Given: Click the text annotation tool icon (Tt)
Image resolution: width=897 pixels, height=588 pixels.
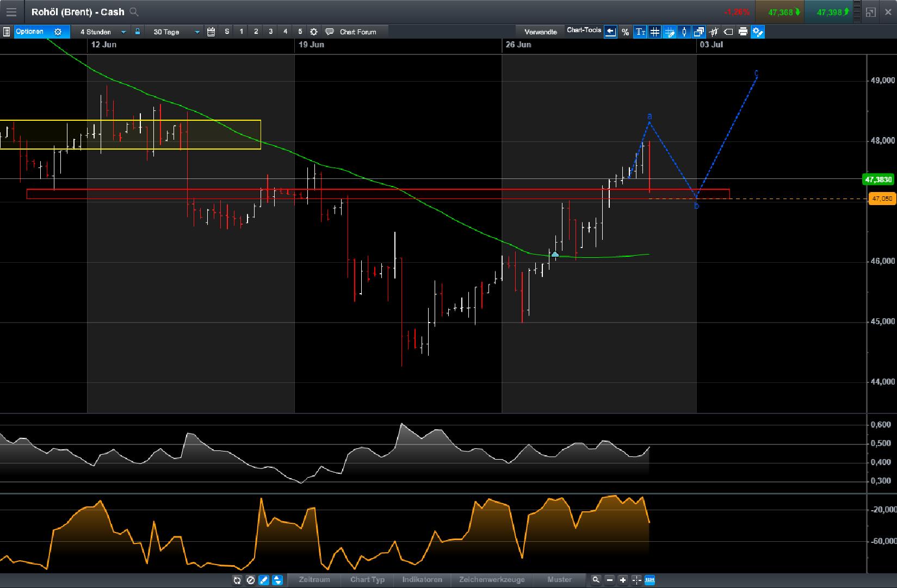Looking at the screenshot, I should point(641,32).
